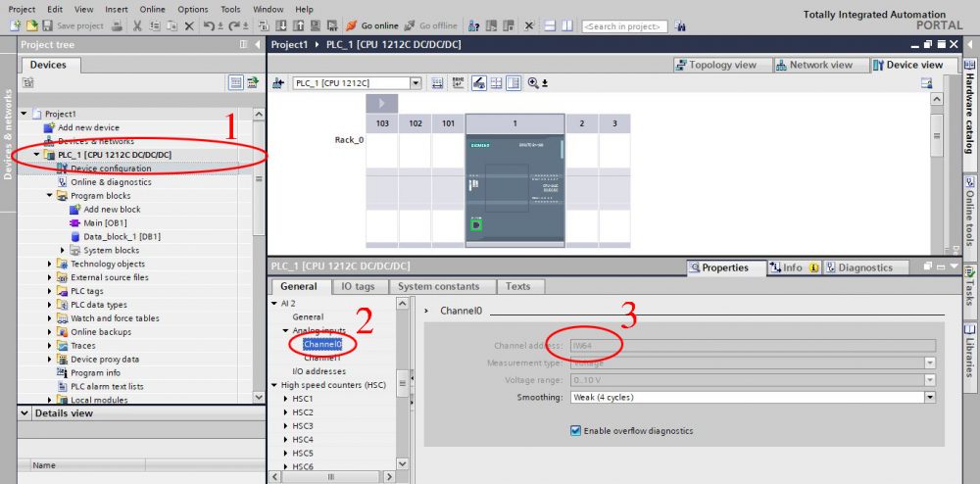Click the Compile icon in main toolbar

coord(263,25)
